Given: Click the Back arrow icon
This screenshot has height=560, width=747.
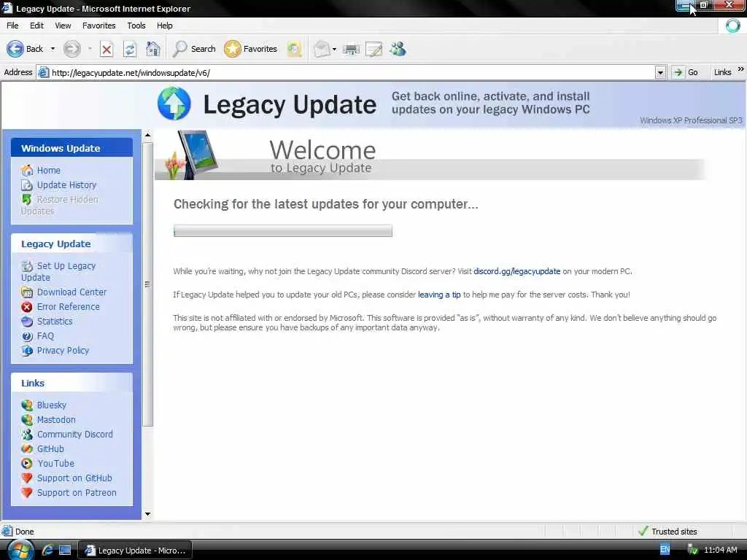Looking at the screenshot, I should 15,49.
